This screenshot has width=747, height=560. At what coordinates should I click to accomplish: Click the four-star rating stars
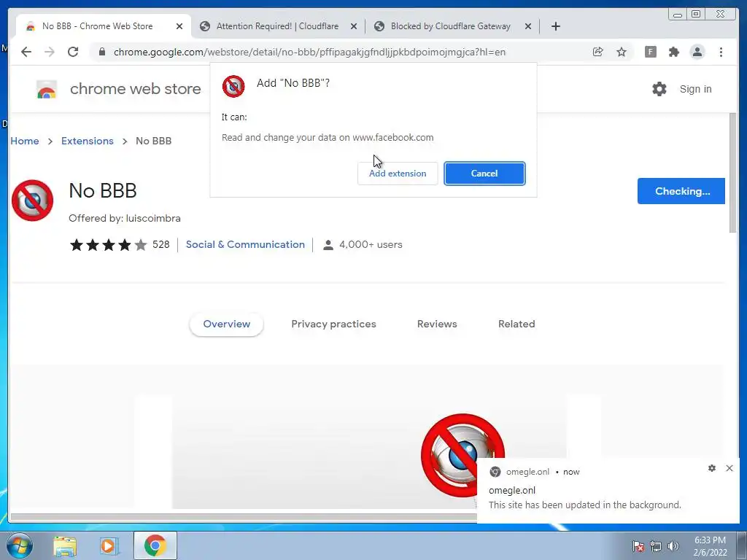click(108, 245)
